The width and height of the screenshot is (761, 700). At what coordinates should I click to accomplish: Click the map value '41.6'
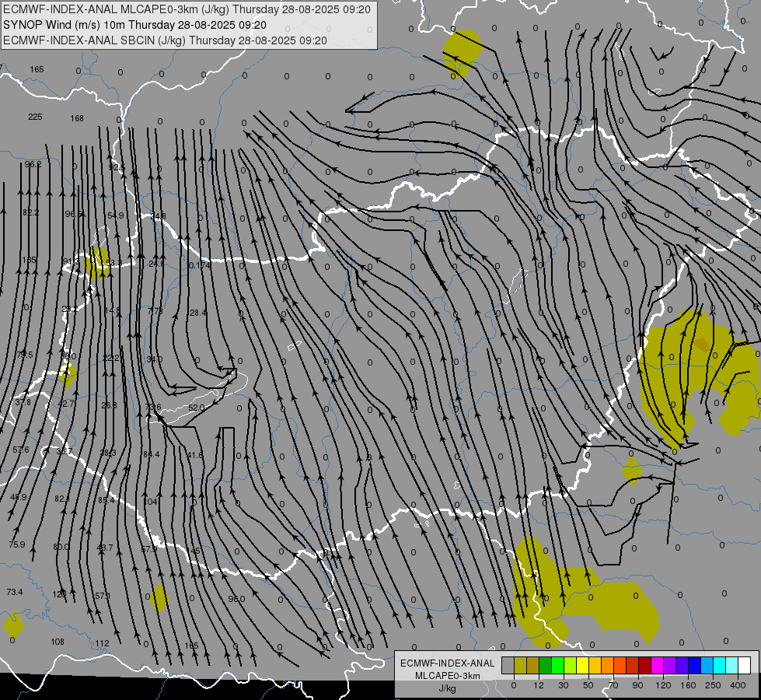(194, 455)
